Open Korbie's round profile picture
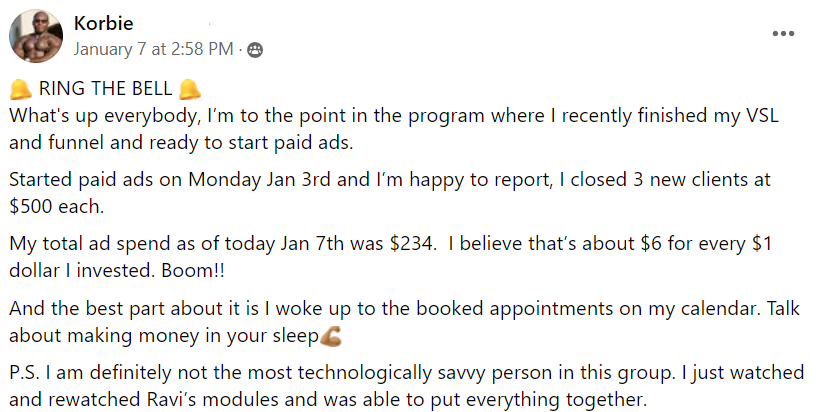The image size is (822, 412). [x=36, y=36]
